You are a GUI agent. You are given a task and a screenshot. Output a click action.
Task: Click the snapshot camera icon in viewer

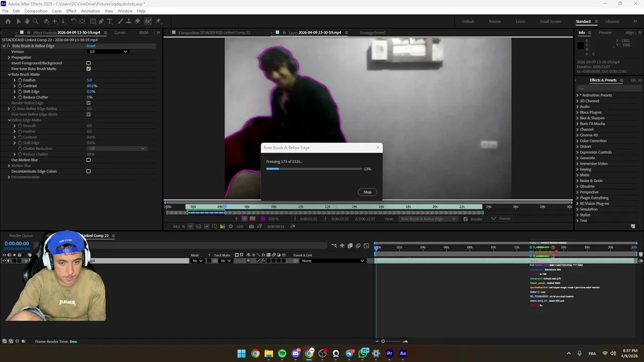[252, 226]
